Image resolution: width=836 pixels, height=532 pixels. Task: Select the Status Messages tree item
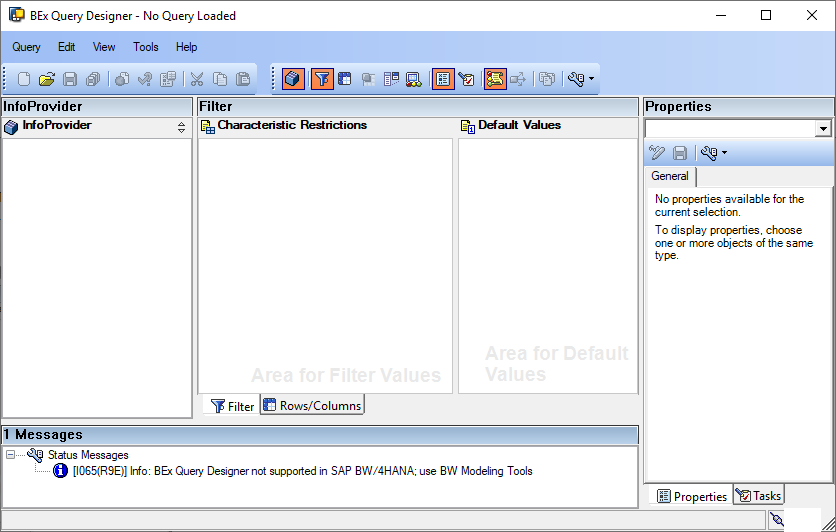point(88,455)
